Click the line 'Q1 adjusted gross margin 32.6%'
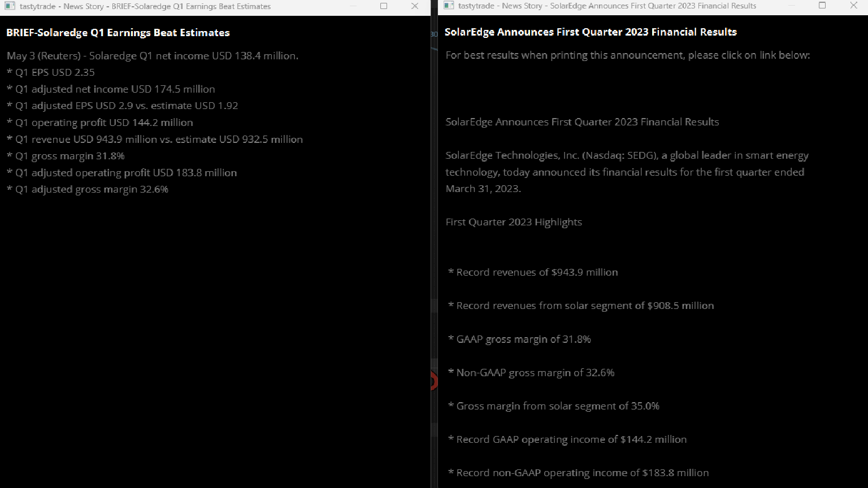This screenshot has width=868, height=488. click(88, 189)
